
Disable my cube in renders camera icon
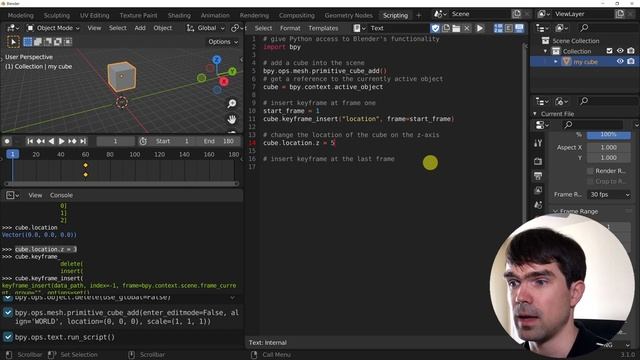pyautogui.click(x=631, y=61)
